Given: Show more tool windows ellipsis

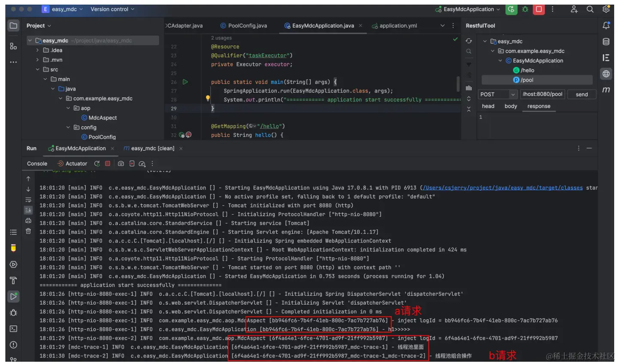Looking at the screenshot, I should point(13,62).
